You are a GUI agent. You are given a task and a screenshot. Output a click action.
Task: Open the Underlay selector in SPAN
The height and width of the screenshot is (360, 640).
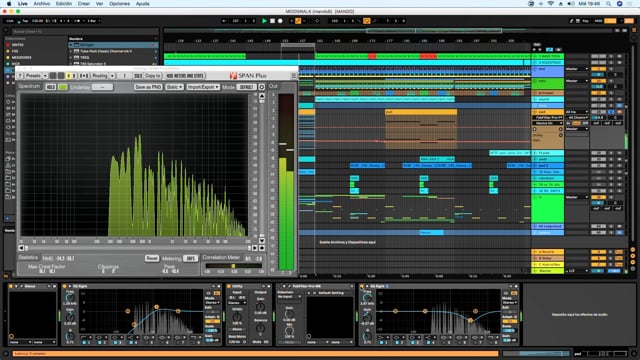click(102, 87)
